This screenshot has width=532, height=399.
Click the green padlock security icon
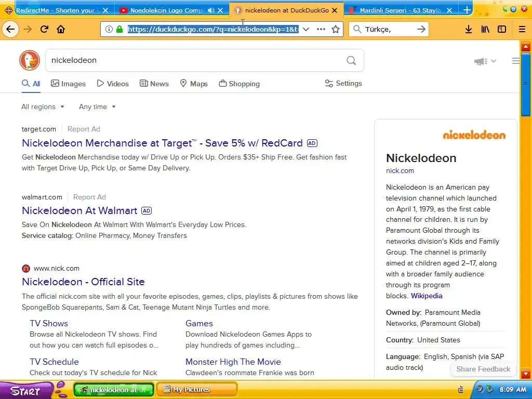[119, 29]
